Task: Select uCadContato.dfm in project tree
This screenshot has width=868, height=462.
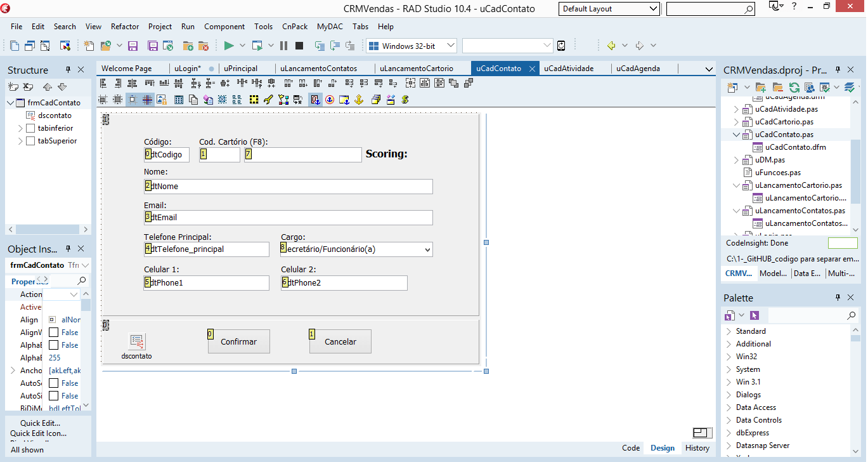Action: point(795,147)
